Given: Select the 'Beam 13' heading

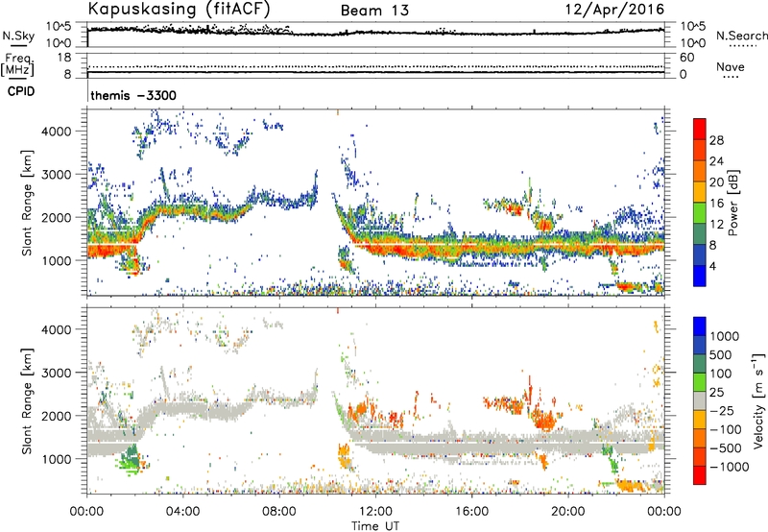Looking at the screenshot, I should tap(374, 11).
